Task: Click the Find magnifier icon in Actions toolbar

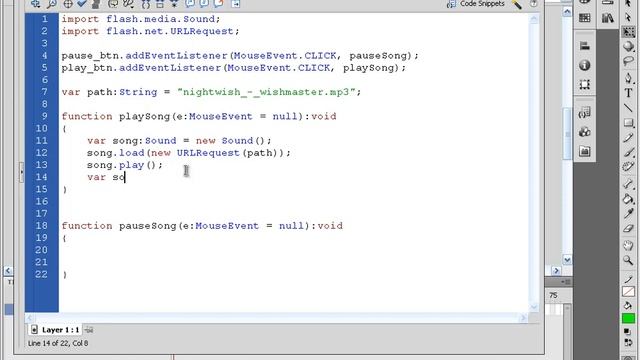Action: pyautogui.click(x=51, y=4)
